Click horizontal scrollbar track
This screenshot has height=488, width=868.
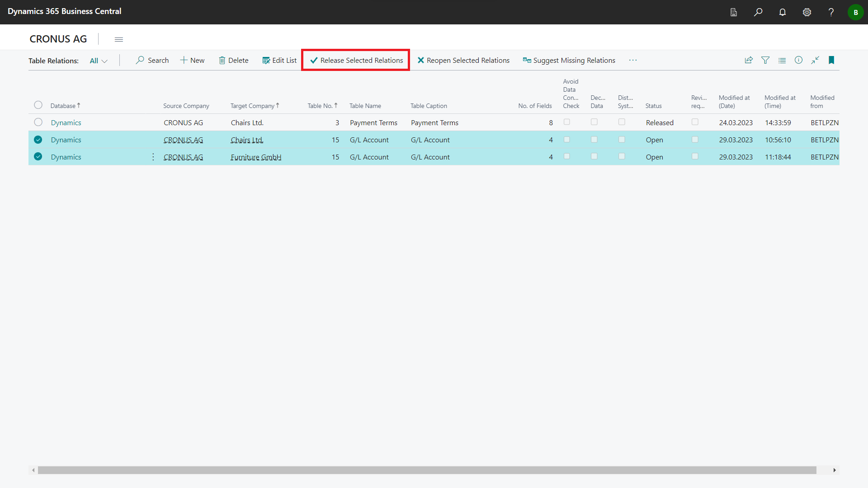[427, 470]
